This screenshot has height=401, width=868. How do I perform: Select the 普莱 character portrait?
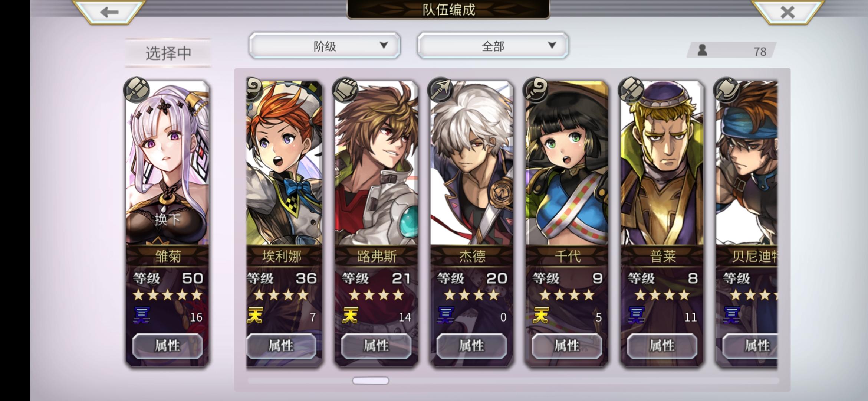662,163
